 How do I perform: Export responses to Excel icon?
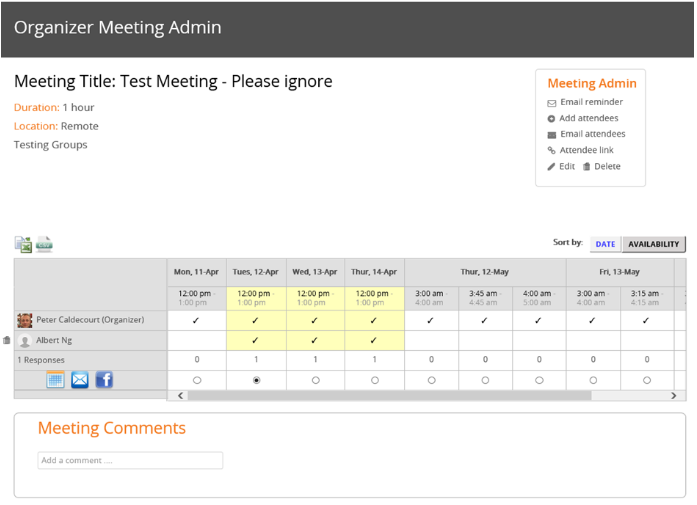coord(23,244)
